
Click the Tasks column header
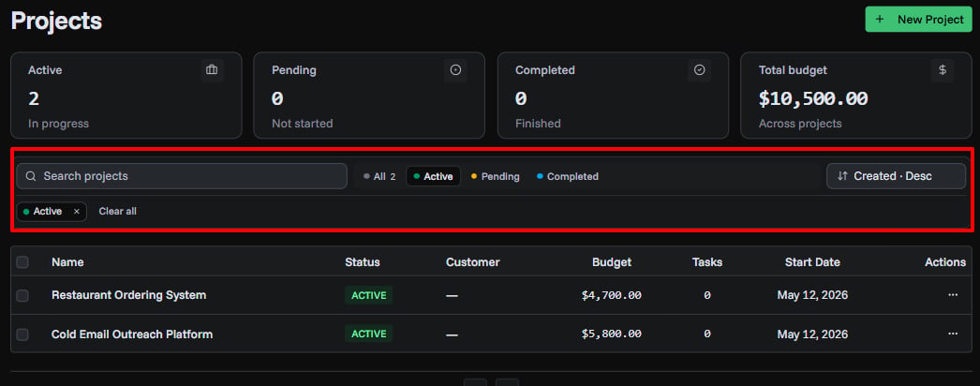tap(706, 262)
